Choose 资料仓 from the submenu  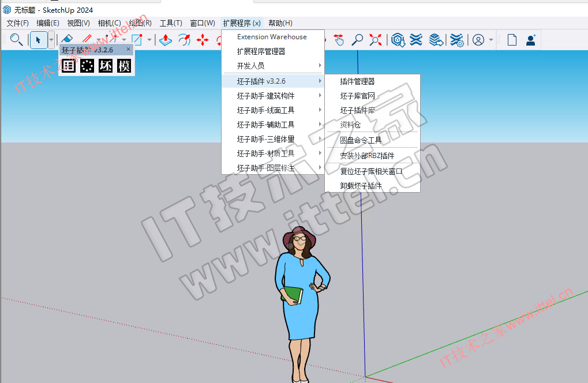(372, 125)
